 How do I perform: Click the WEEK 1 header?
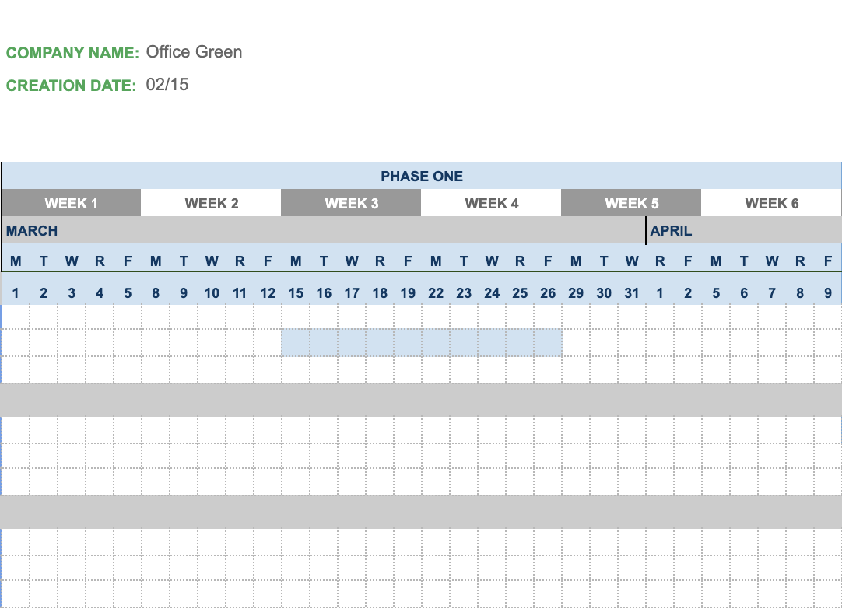point(72,202)
